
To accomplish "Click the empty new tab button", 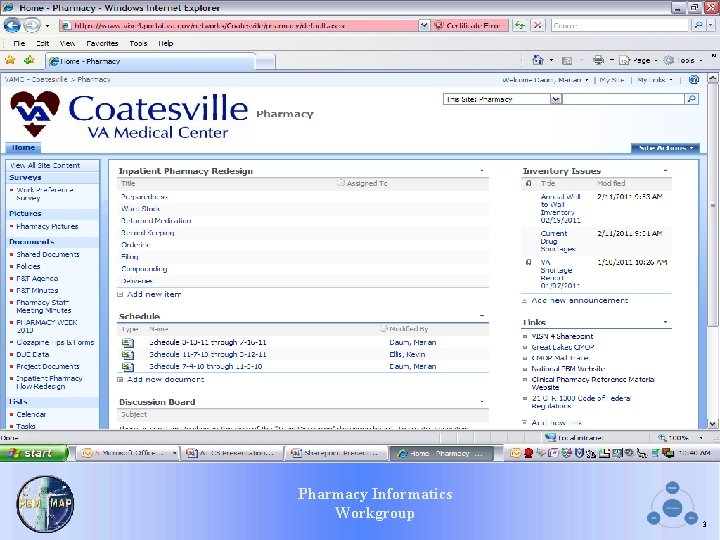I will (265, 62).
